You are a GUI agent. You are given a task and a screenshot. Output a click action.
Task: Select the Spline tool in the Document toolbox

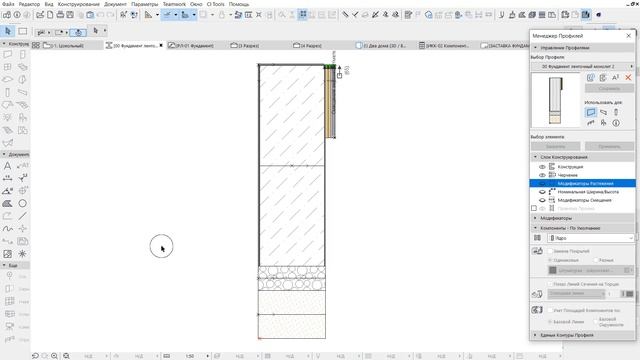tap(8, 229)
